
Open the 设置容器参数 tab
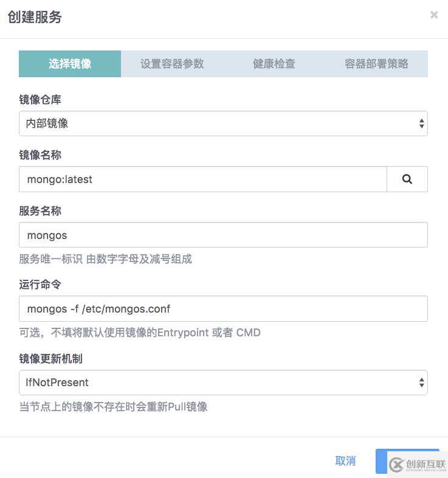pos(172,64)
